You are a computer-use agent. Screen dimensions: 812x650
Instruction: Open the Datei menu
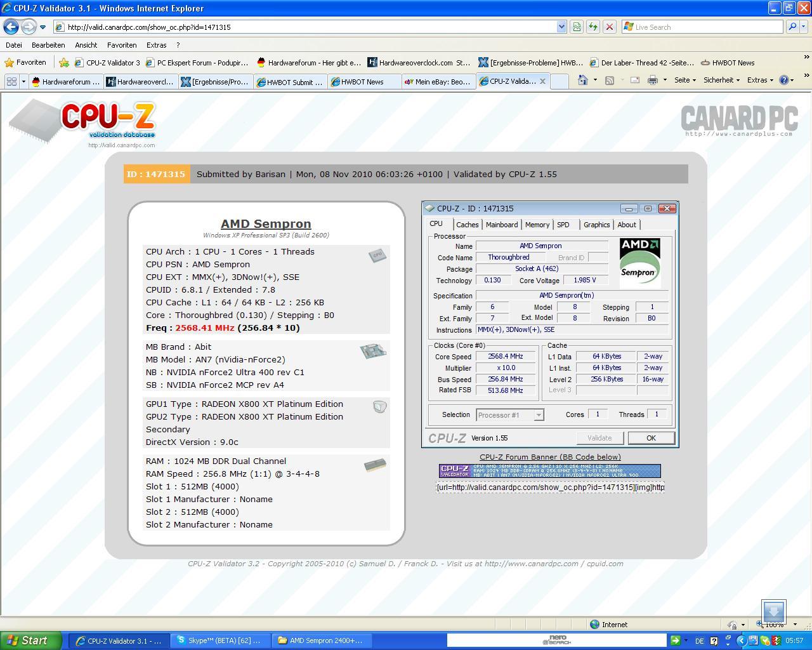click(13, 45)
